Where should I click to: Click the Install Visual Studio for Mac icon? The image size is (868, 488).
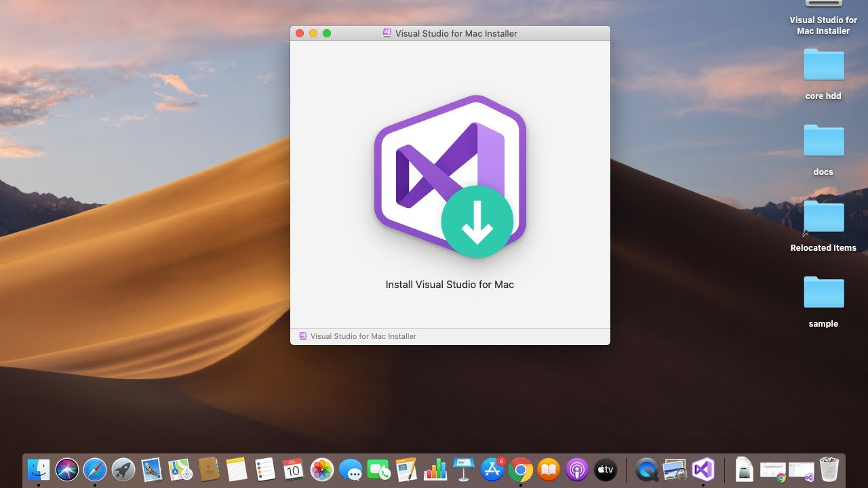[450, 176]
